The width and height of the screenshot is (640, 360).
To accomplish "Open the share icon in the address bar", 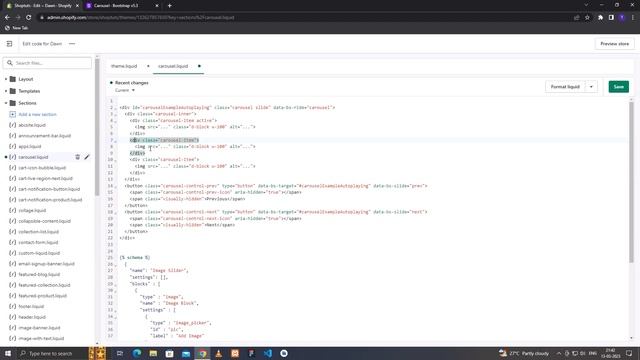I will pos(576,18).
